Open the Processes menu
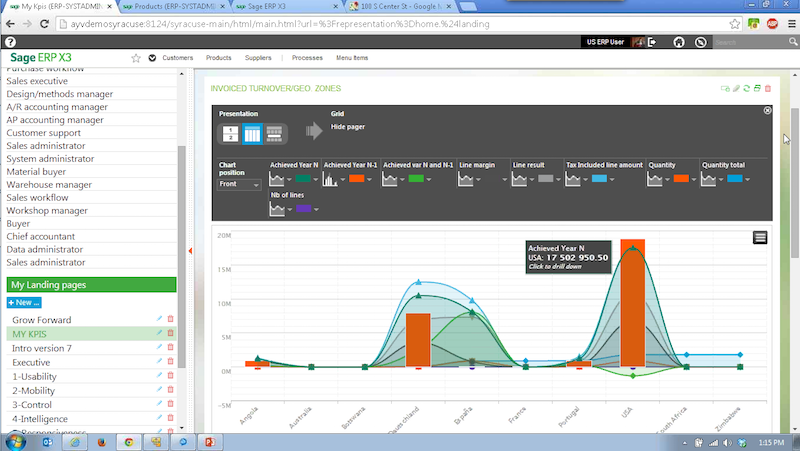 pos(306,58)
